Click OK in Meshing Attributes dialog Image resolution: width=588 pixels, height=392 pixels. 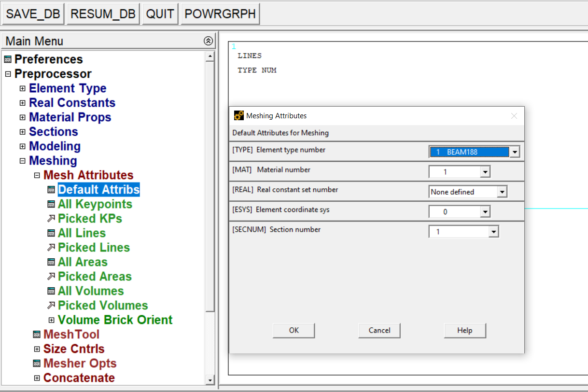click(294, 330)
